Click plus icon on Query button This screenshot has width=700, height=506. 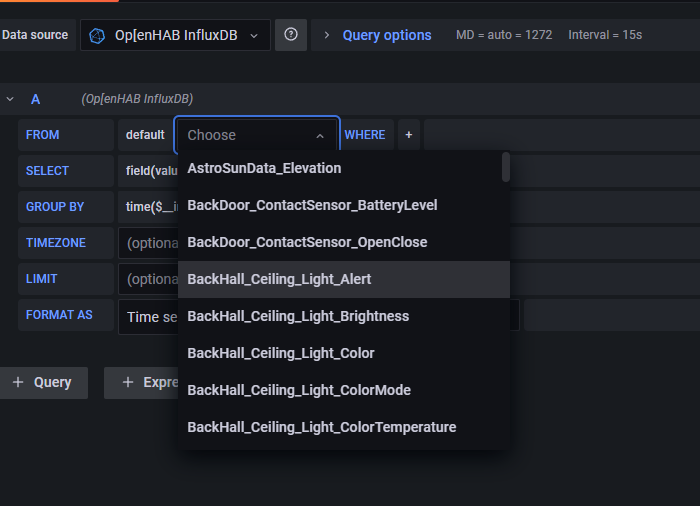pyautogui.click(x=18, y=382)
